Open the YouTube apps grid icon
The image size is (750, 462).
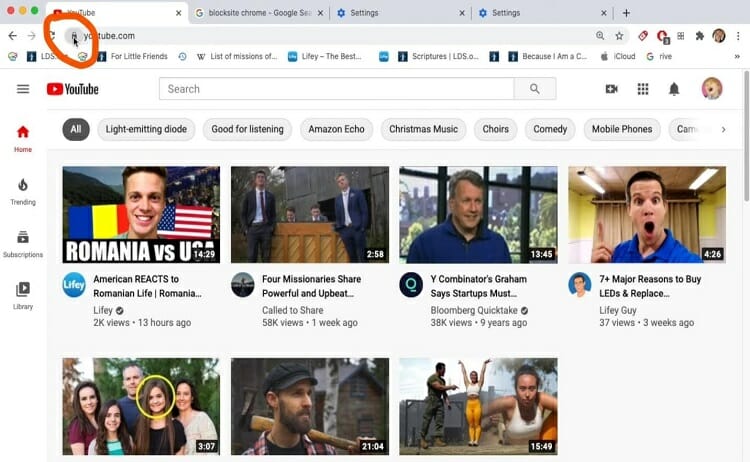click(643, 89)
